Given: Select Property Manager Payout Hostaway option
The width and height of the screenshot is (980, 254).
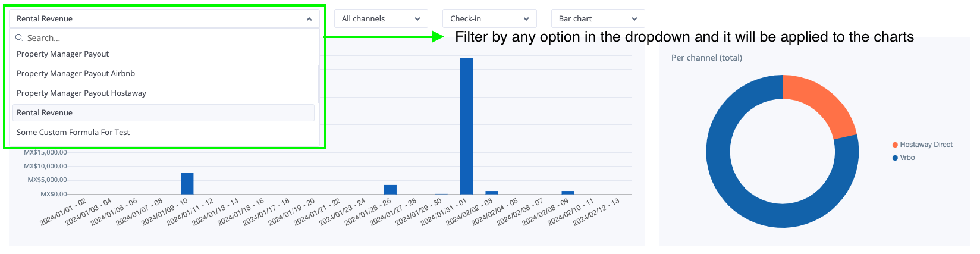Looking at the screenshot, I should point(81,93).
